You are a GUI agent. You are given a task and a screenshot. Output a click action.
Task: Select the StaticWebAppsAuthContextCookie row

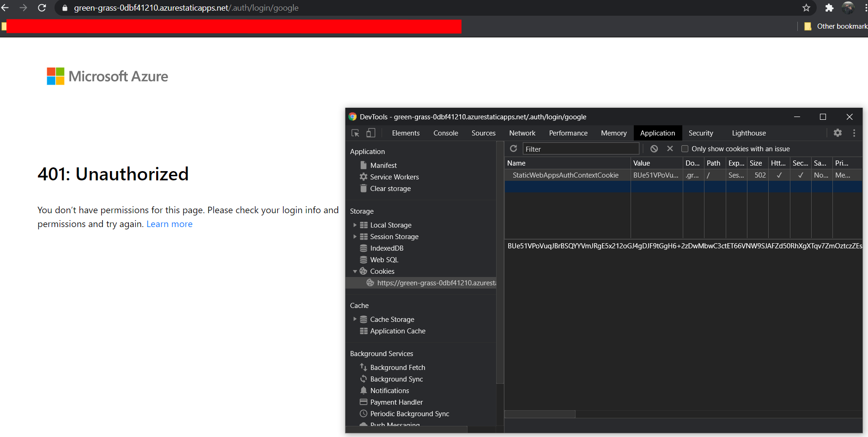(x=683, y=175)
